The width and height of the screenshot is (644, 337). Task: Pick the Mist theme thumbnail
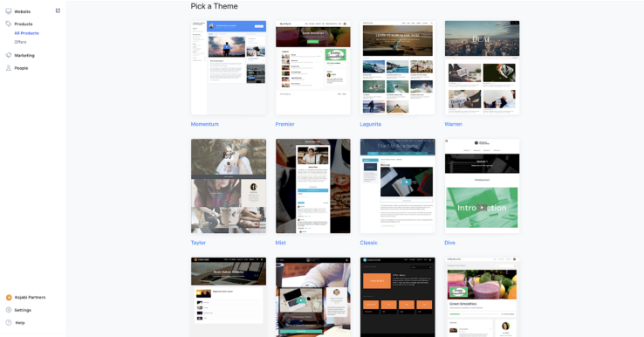pyautogui.click(x=313, y=186)
